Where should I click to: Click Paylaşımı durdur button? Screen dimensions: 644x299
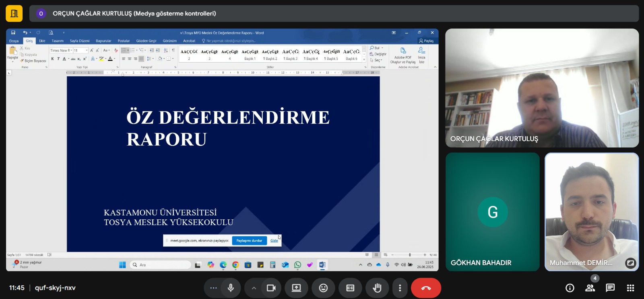[x=249, y=241]
